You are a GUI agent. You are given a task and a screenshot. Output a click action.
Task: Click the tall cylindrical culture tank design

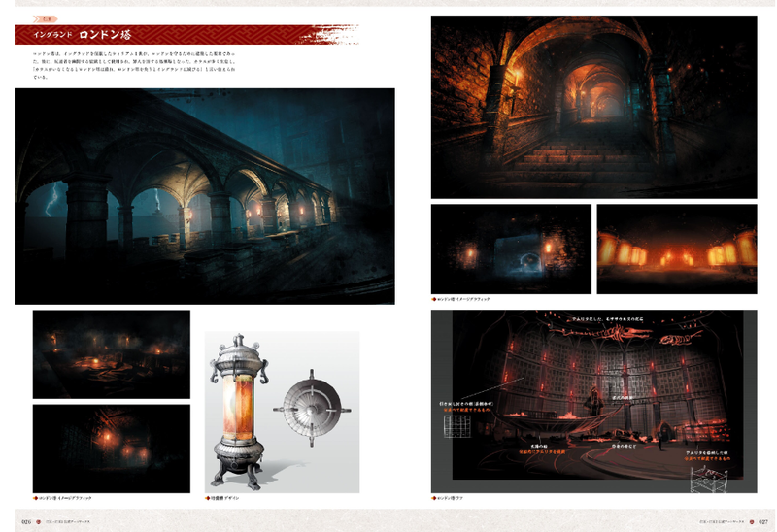point(239,413)
